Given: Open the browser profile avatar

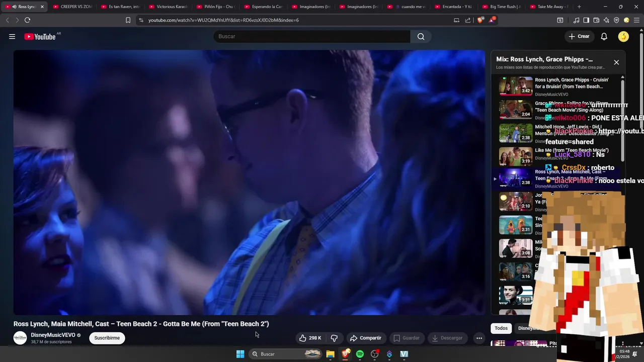Looking at the screenshot, I should tap(626, 20).
